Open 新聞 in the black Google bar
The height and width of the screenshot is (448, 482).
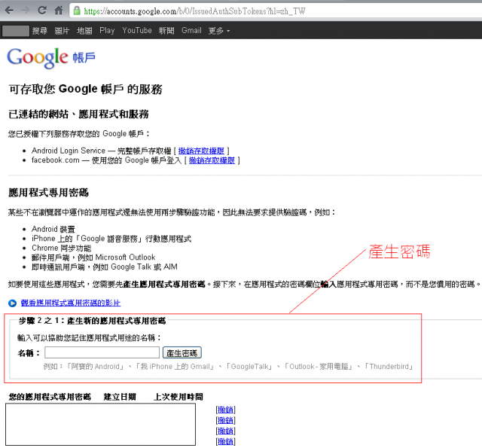pos(166,31)
